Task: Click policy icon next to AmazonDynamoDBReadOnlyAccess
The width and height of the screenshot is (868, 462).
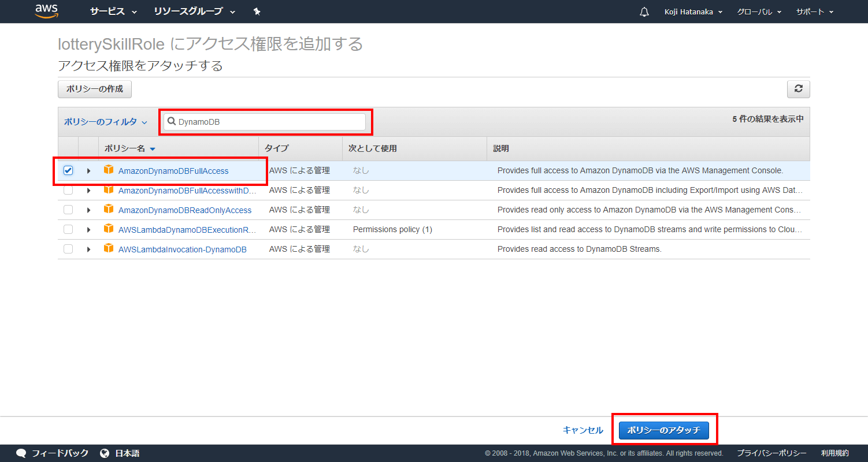Action: pos(108,209)
